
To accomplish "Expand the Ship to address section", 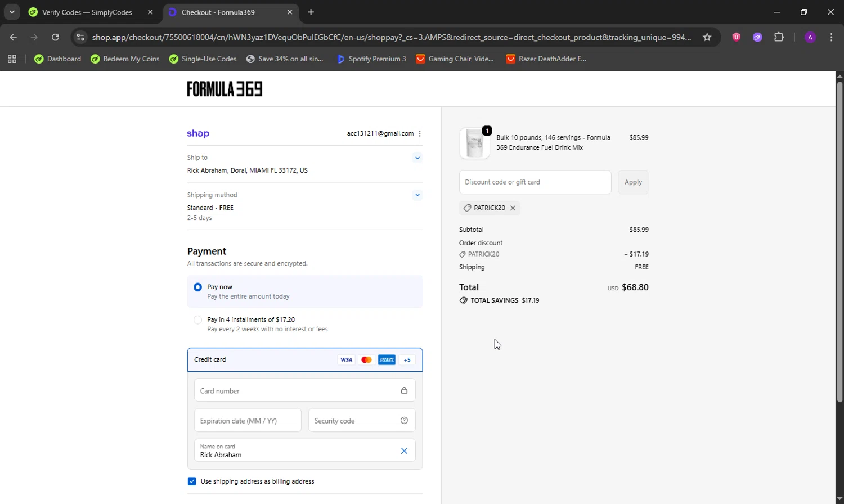I will pyautogui.click(x=417, y=157).
